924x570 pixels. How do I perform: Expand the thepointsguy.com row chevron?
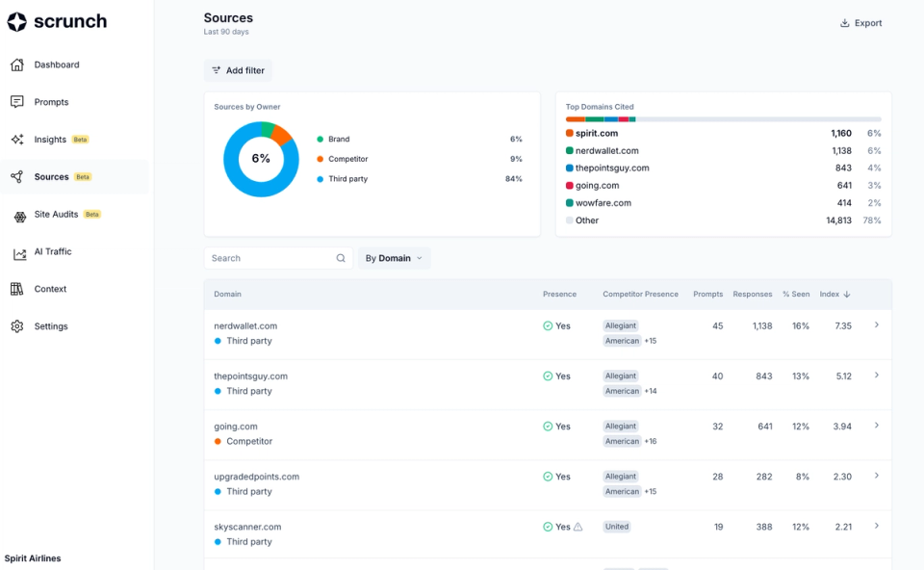(x=876, y=375)
